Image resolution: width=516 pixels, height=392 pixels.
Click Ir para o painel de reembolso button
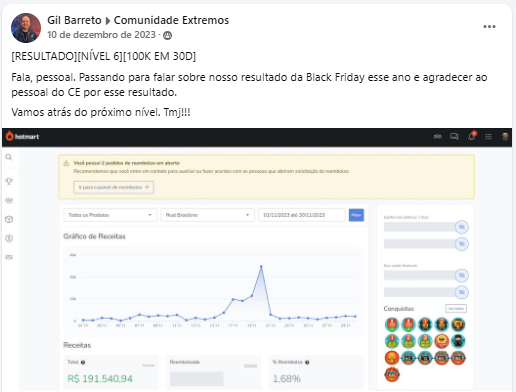(x=113, y=187)
